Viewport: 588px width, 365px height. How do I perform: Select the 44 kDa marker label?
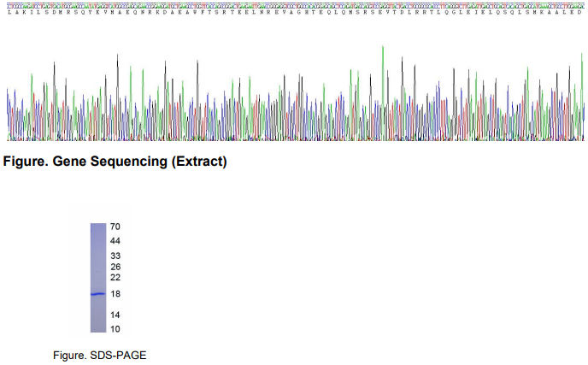click(115, 241)
